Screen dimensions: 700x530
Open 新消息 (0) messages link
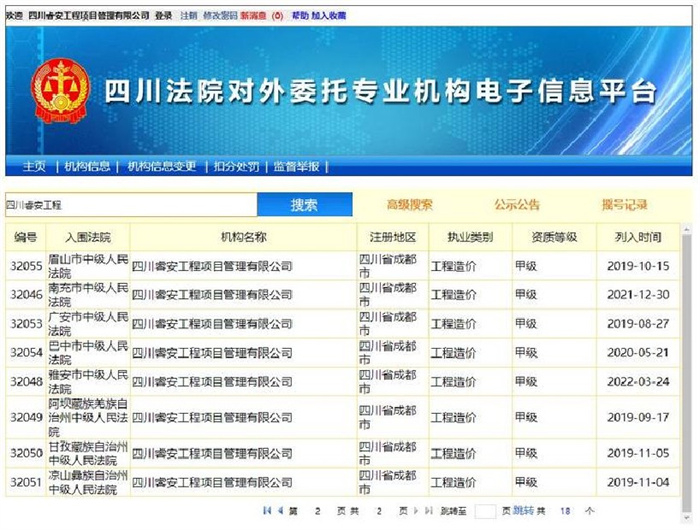pyautogui.click(x=262, y=16)
